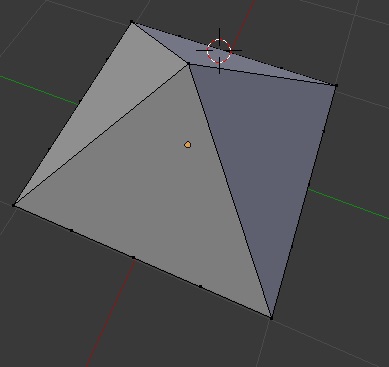This screenshot has height=367, width=389.
Task: Select the pyramid apex vertex
Action: coord(188,63)
